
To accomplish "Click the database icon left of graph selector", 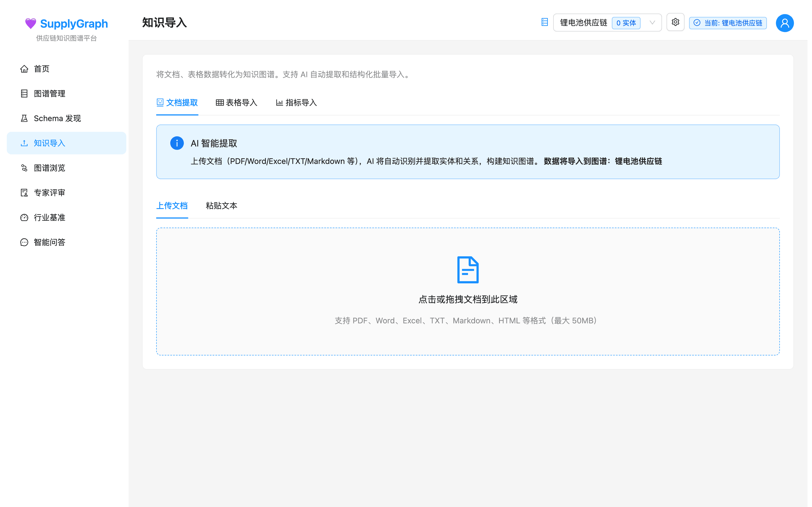I will click(x=545, y=22).
